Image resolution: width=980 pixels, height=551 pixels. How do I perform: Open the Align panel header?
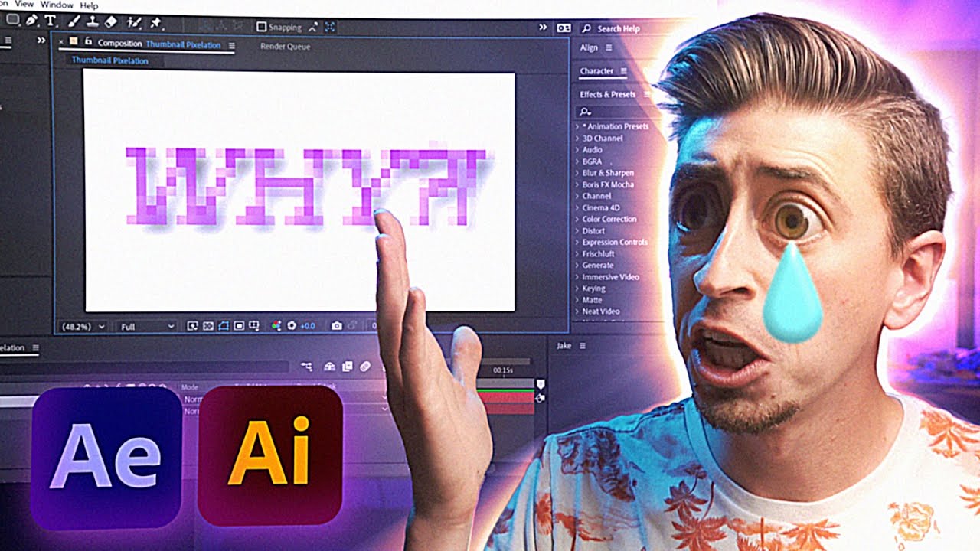coord(589,47)
